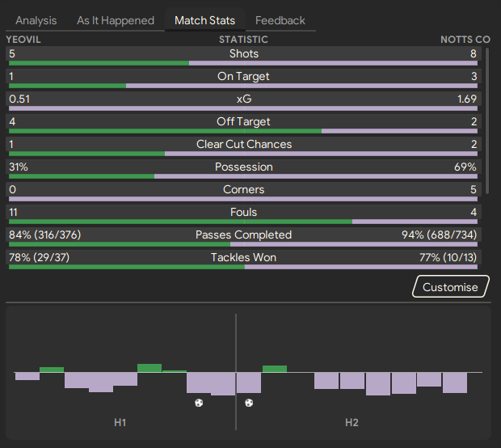The image size is (501, 448).
Task: Select the Match Stats tab
Action: coord(204,20)
